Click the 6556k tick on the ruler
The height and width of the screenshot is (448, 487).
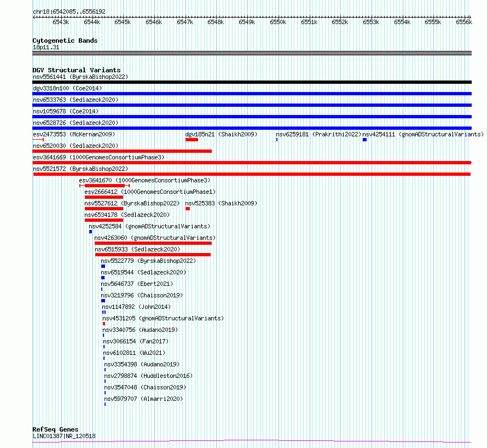tap(464, 22)
